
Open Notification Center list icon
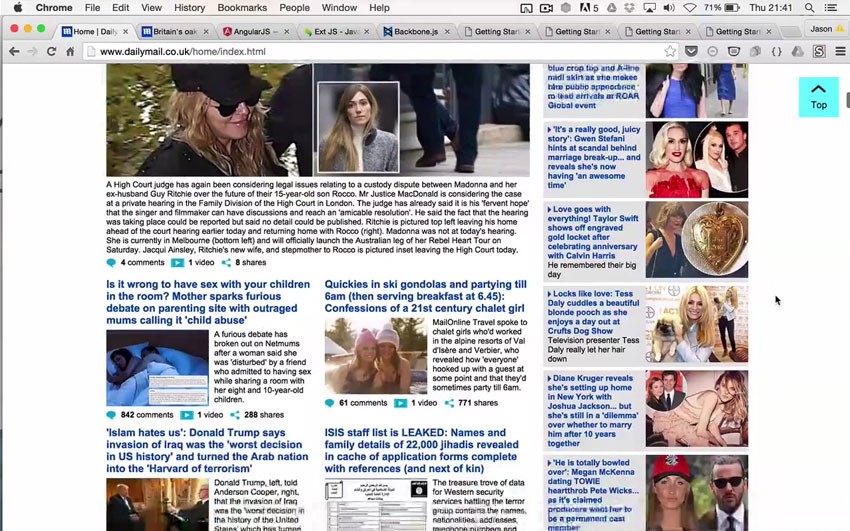point(830,8)
